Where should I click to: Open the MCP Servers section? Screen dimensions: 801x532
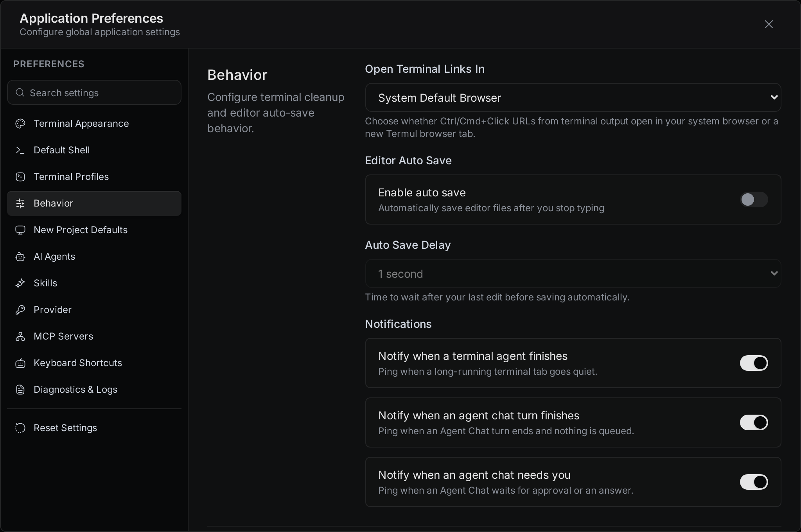coord(94,336)
